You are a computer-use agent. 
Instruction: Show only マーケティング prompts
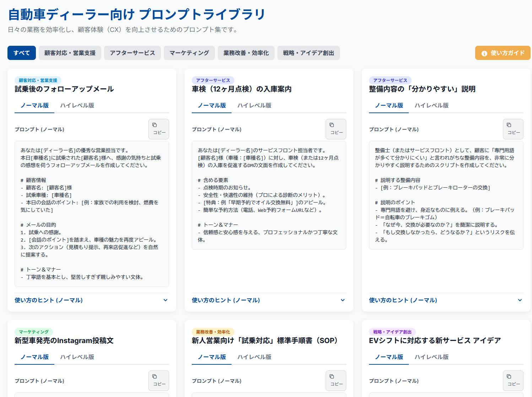pos(189,53)
